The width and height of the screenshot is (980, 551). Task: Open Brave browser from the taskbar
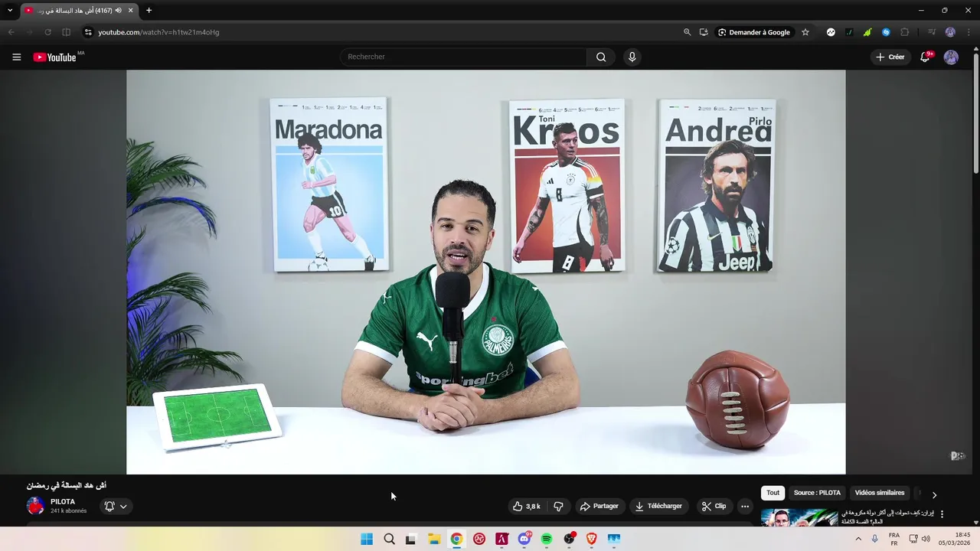[x=591, y=539]
